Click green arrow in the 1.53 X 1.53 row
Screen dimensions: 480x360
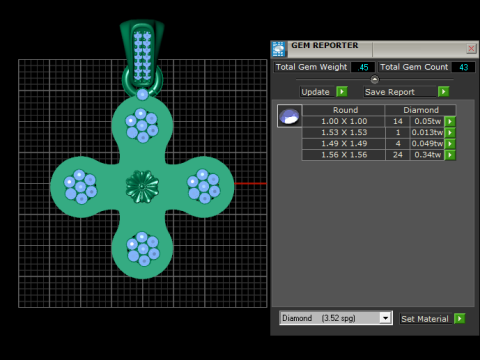pos(450,133)
